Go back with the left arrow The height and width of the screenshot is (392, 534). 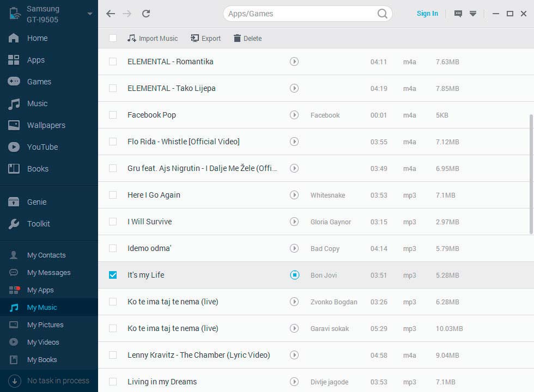coord(110,14)
